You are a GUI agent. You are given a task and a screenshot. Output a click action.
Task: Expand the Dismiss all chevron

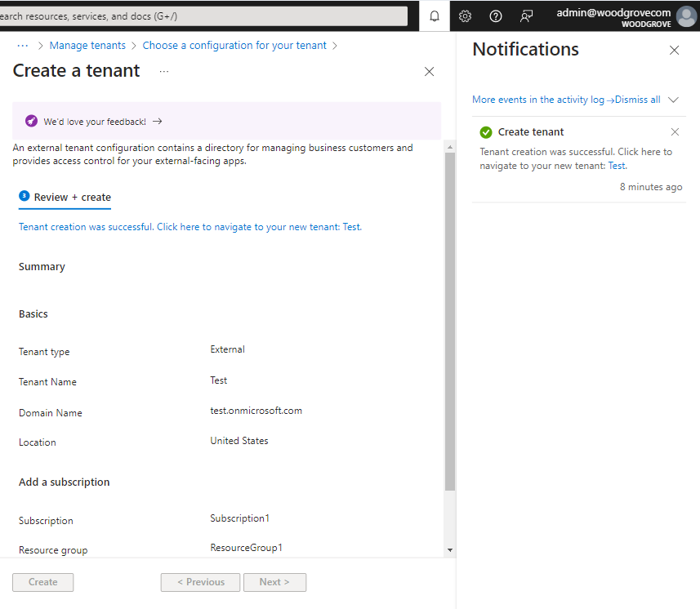click(x=673, y=100)
